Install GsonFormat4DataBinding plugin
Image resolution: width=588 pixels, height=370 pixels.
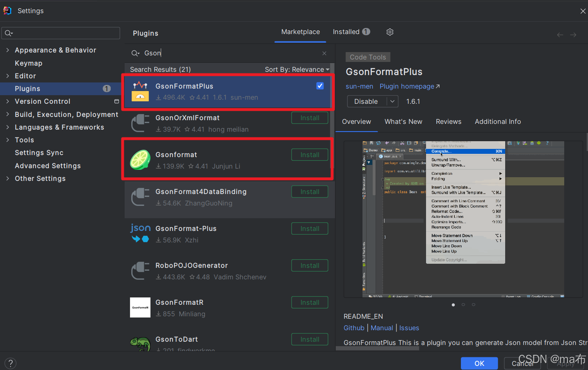(310, 192)
